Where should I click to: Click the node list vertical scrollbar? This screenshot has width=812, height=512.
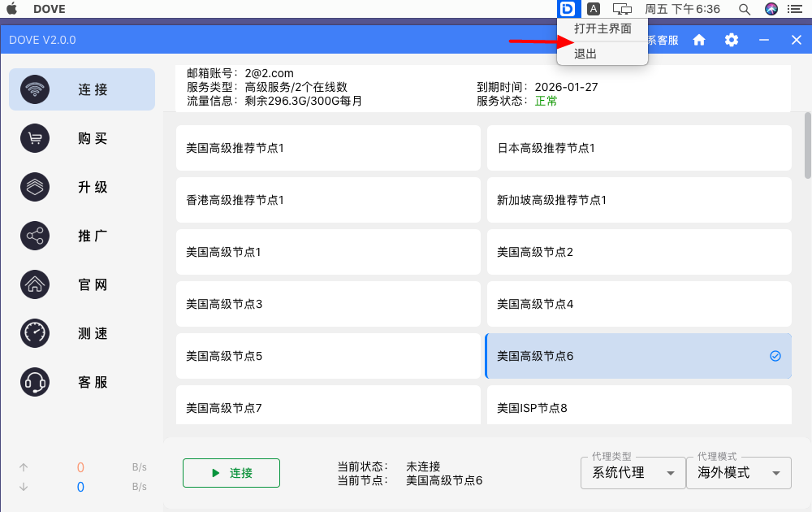click(807, 146)
